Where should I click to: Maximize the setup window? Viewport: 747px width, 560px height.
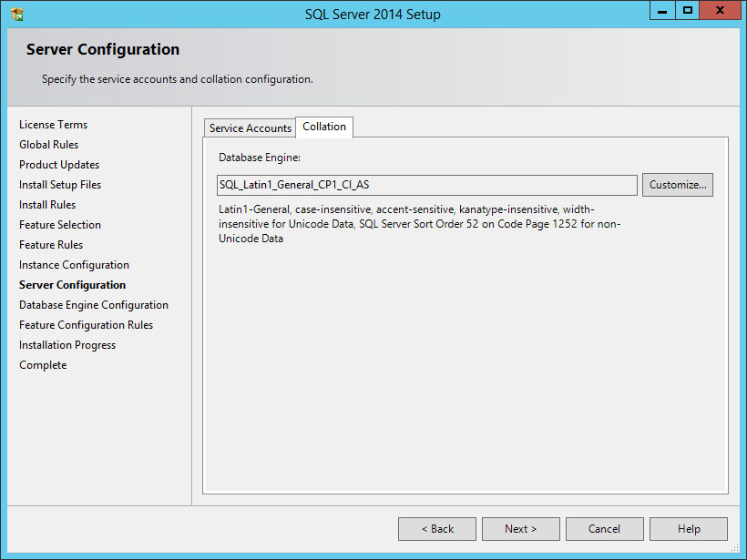(x=687, y=11)
